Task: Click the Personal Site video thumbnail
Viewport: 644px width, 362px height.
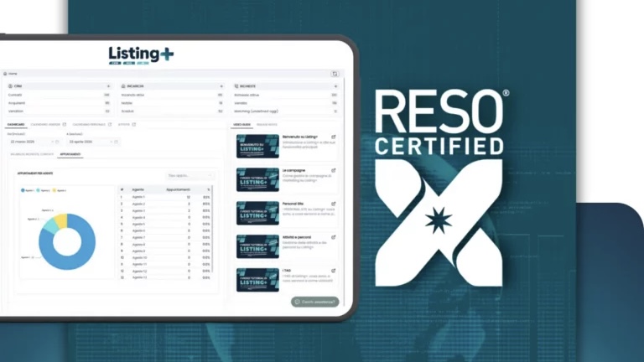Action: point(257,213)
